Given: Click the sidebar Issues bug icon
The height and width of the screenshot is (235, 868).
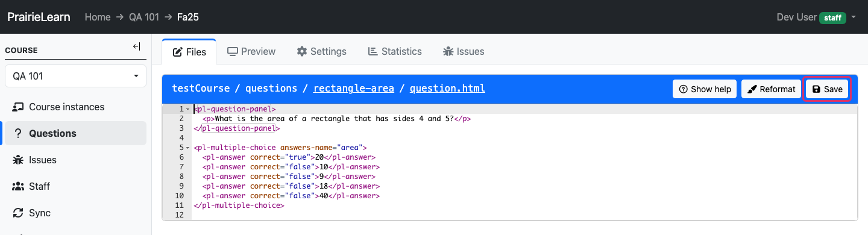Looking at the screenshot, I should pos(18,160).
